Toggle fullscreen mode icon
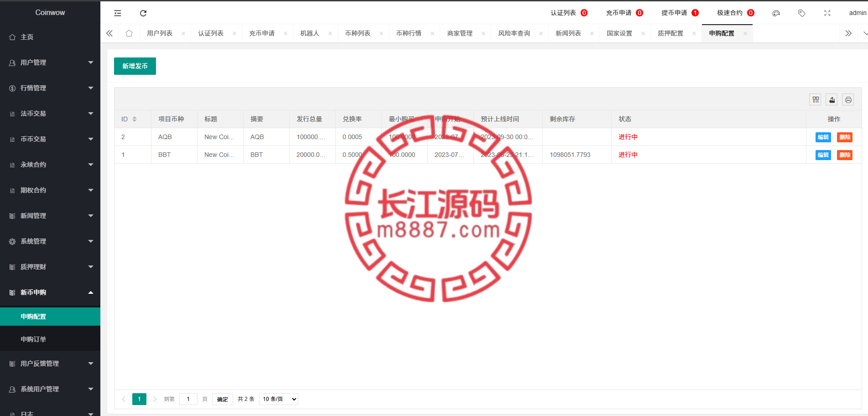Screen dimensions: 868x416 [x=827, y=13]
